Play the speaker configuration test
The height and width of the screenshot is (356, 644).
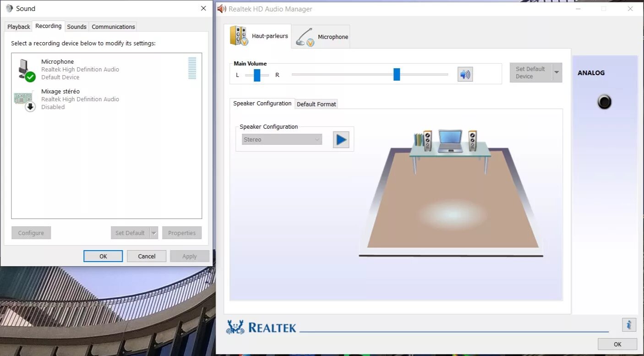tap(341, 140)
